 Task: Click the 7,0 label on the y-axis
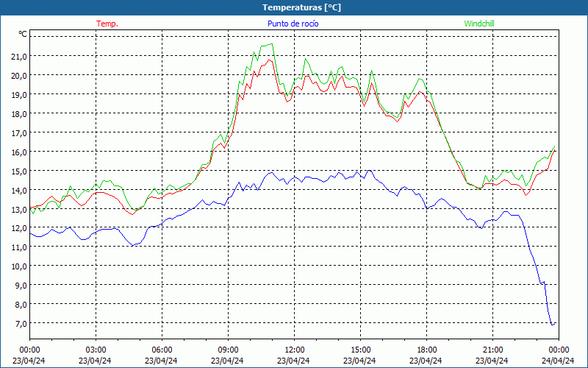[21, 323]
